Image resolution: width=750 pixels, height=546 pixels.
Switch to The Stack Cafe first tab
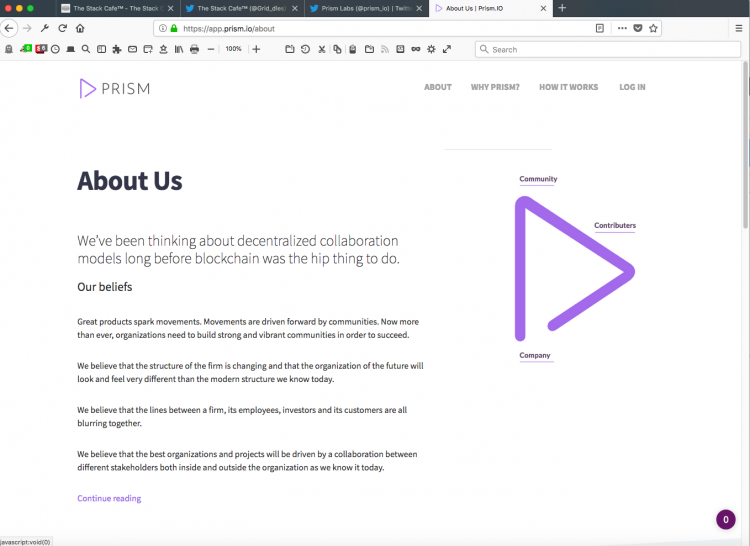pyautogui.click(x=118, y=8)
